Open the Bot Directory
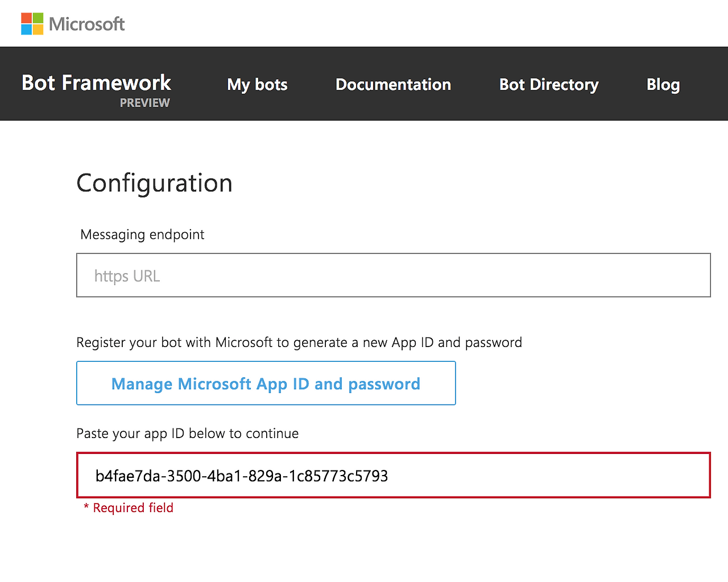This screenshot has height=582, width=728. pyautogui.click(x=549, y=84)
